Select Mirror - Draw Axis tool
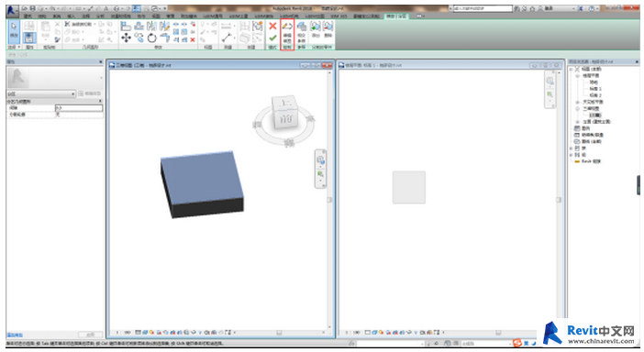This screenshot has height=352, width=644. tap(164, 27)
